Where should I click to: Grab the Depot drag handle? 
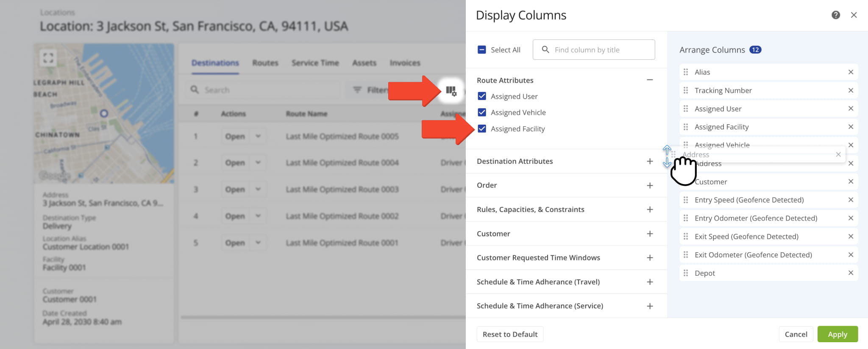(686, 273)
